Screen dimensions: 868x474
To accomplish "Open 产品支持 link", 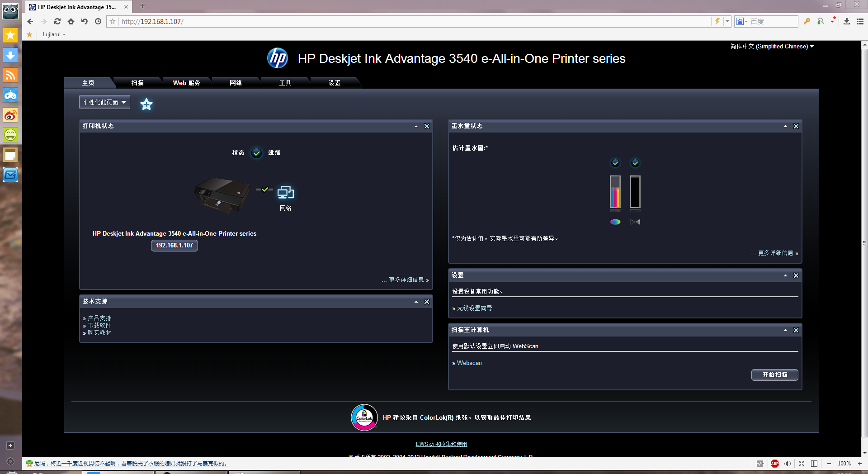I will pyautogui.click(x=99, y=318).
